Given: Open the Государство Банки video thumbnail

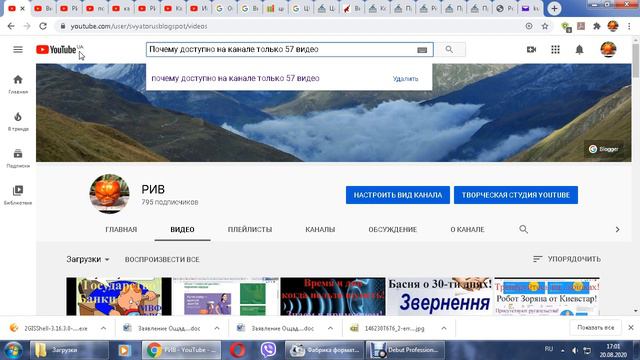Looking at the screenshot, I should click(119, 297).
